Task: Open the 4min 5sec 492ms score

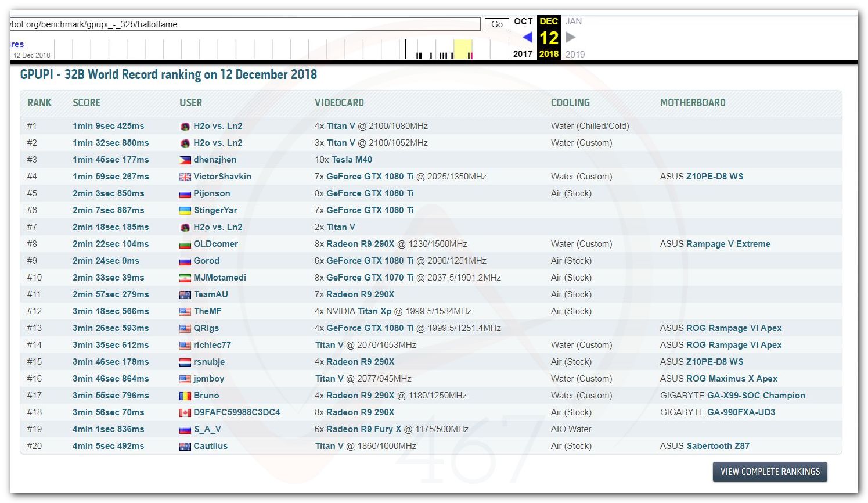Action: pyautogui.click(x=109, y=446)
